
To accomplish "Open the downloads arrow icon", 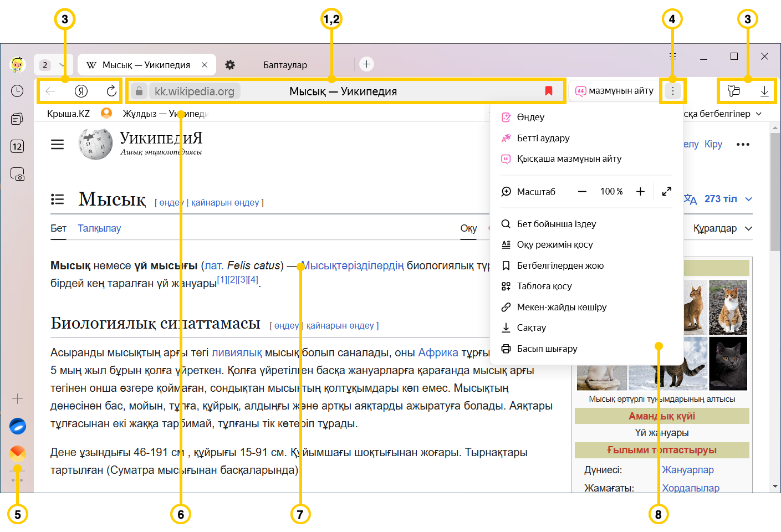I will click(x=764, y=91).
